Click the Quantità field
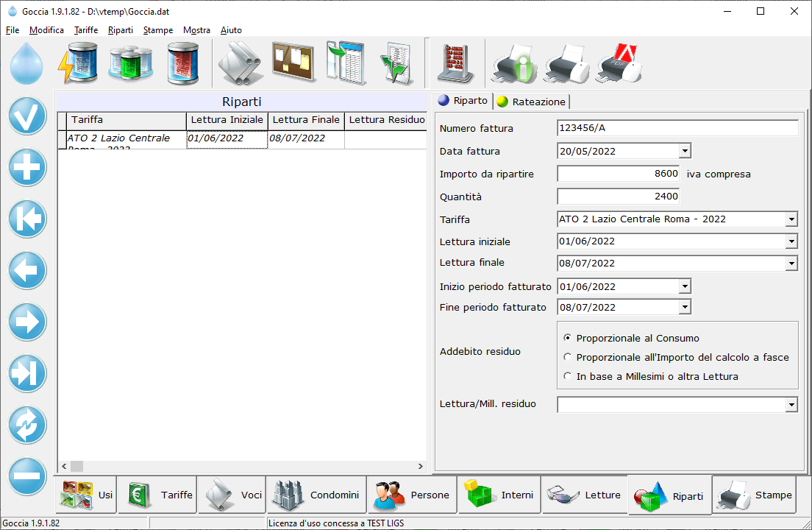 click(x=619, y=197)
